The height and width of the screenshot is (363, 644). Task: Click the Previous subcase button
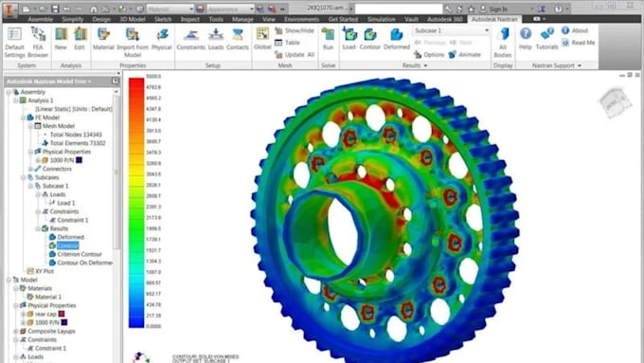coord(430,43)
